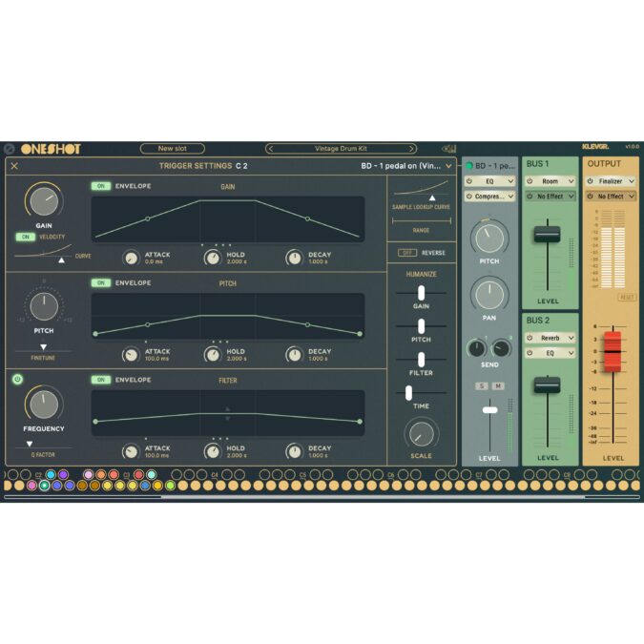Click the channel strip PITCH knob
Image resolution: width=644 pixels, height=644 pixels.
point(489,238)
